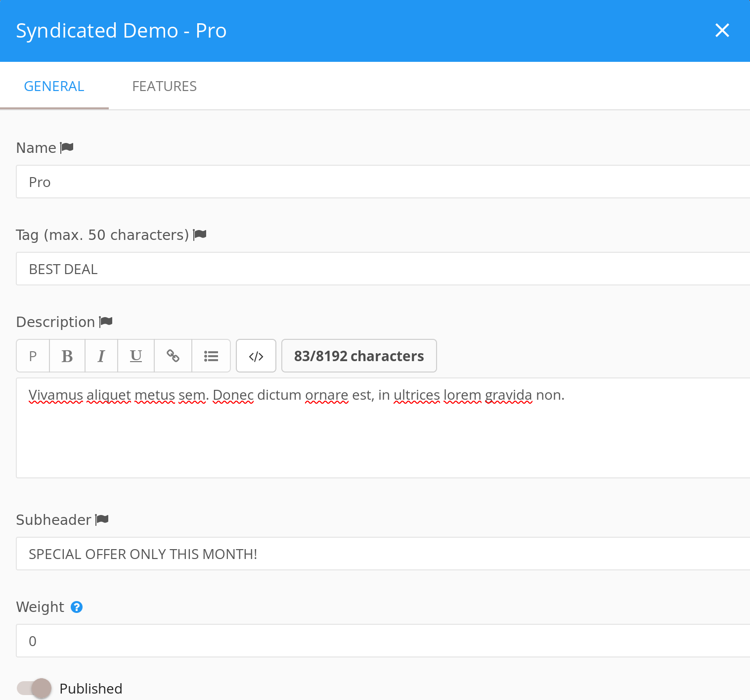750x700 pixels.
Task: Click the translation flag next to Name
Action: point(67,147)
